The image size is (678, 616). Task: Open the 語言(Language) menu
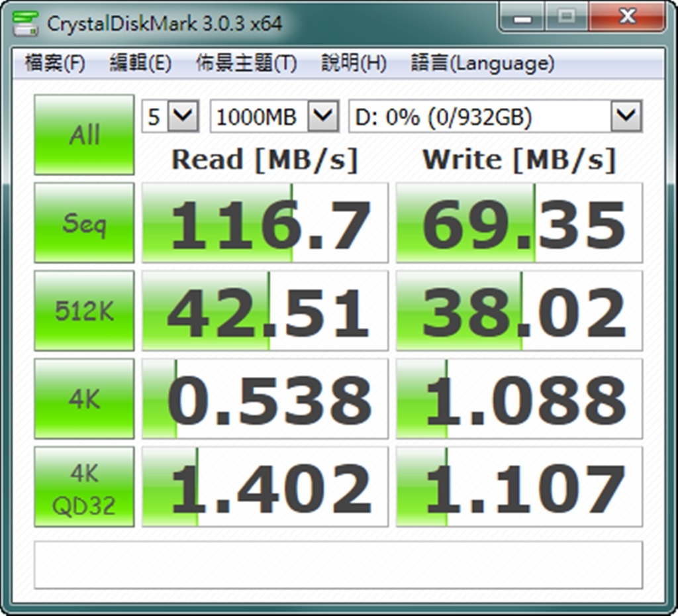483,63
